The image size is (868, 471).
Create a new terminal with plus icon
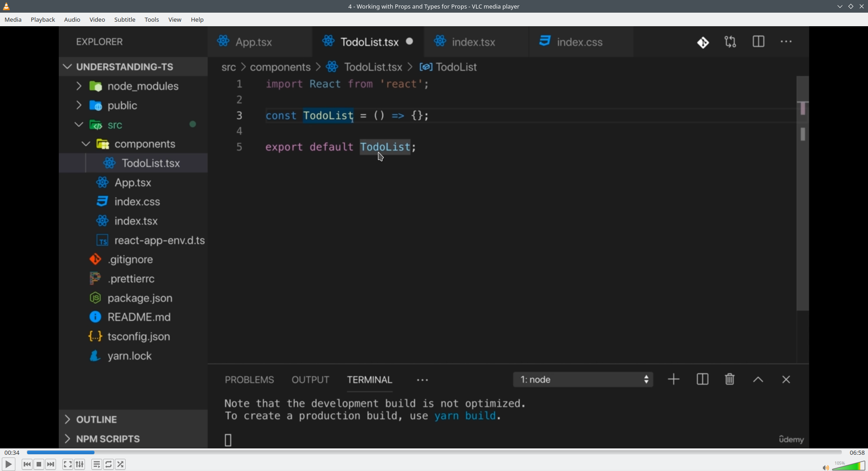click(674, 379)
